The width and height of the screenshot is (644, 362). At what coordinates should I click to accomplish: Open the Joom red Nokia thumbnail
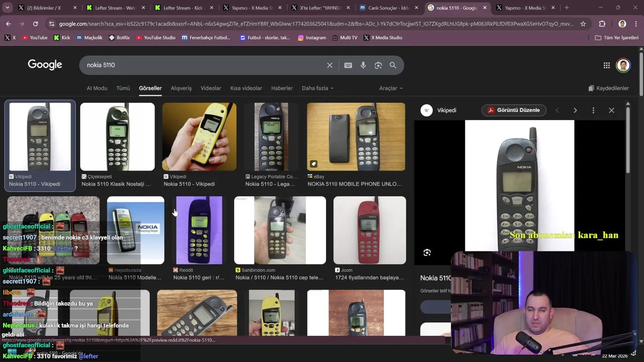[370, 230]
